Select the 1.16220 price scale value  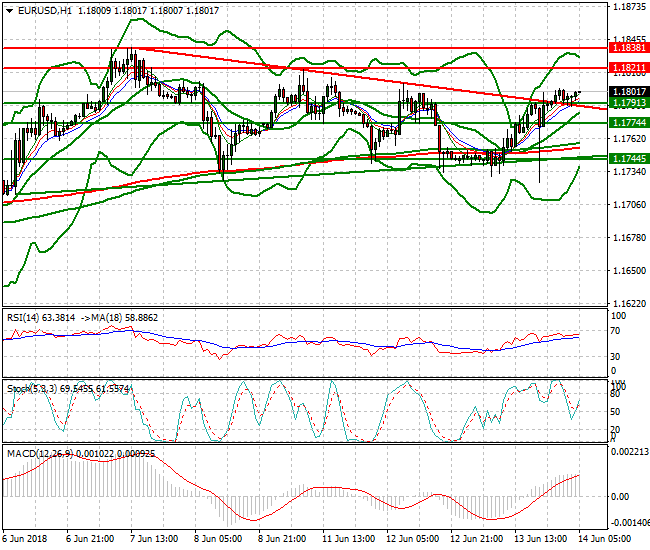pos(630,304)
